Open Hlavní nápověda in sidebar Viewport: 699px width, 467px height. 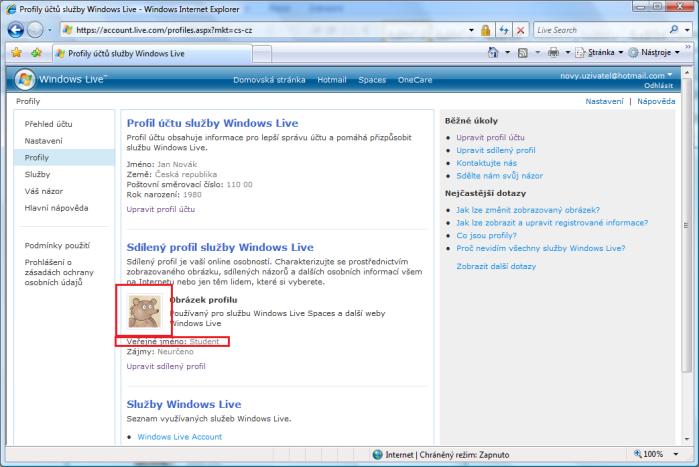(56, 208)
